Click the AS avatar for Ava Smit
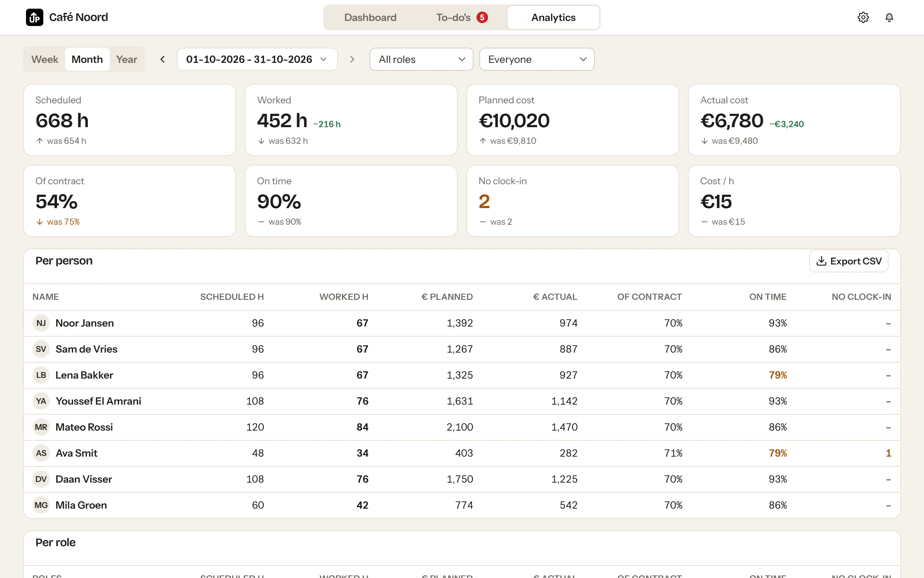This screenshot has height=578, width=924. point(41,453)
